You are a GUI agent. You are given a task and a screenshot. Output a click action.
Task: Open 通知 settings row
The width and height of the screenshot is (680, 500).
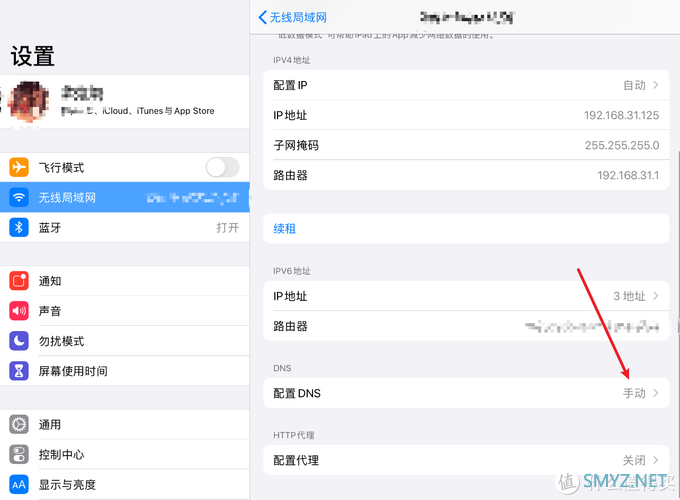point(125,281)
